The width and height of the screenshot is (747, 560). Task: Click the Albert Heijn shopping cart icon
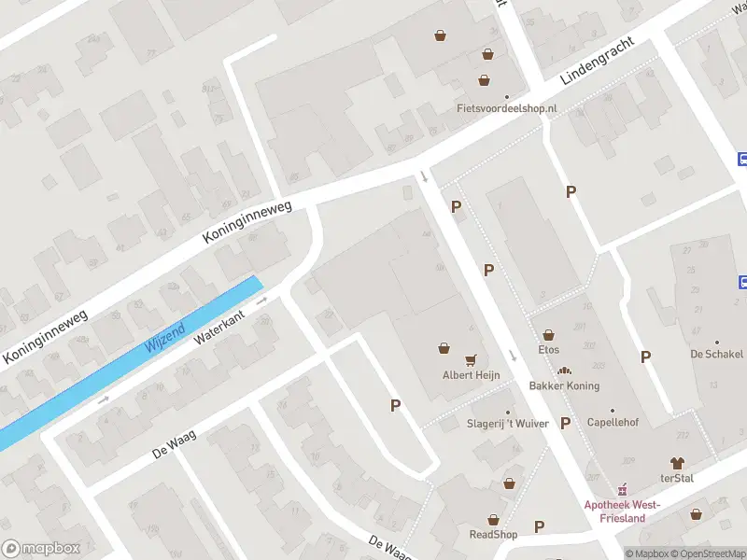click(x=471, y=360)
